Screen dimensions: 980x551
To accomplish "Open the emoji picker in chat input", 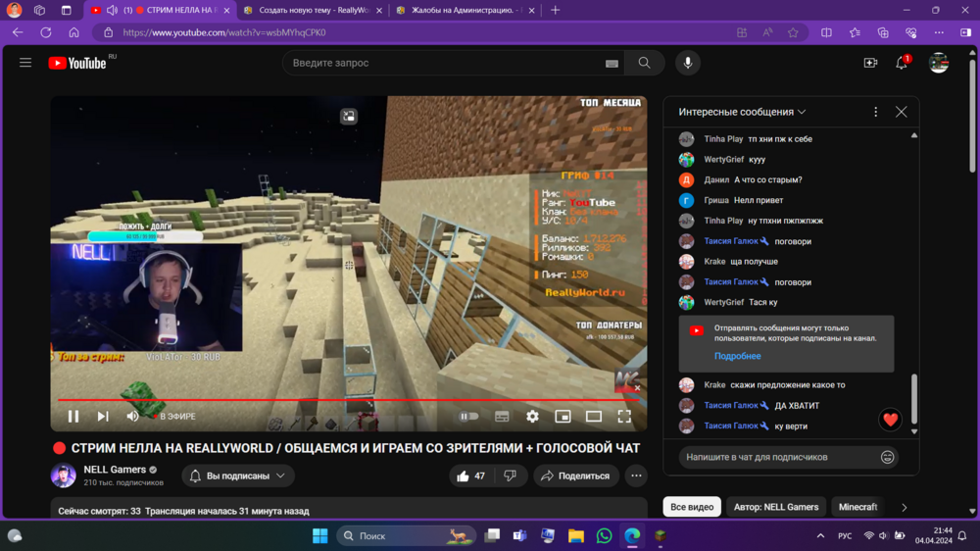I will [887, 457].
